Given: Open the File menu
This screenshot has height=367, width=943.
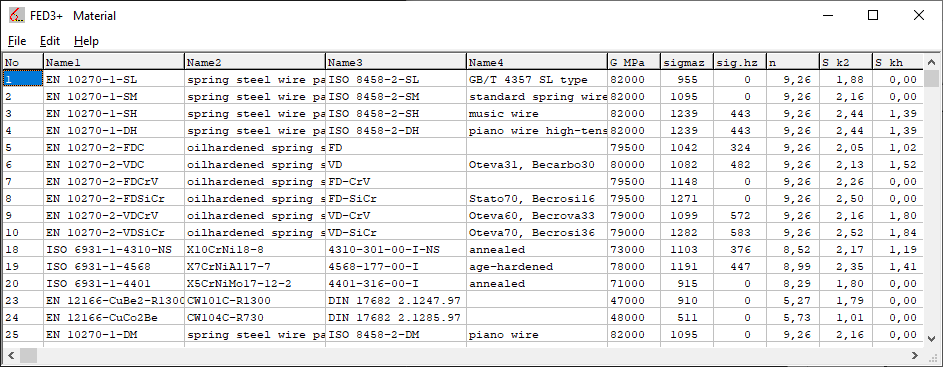Looking at the screenshot, I should (x=17, y=41).
